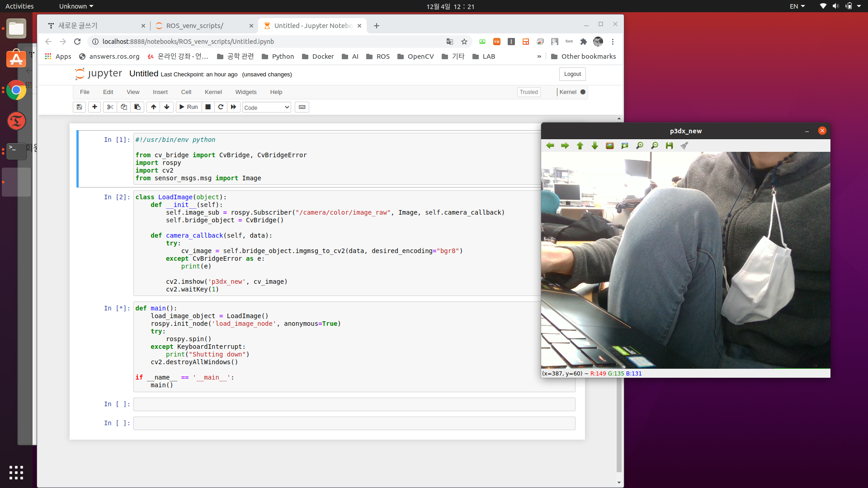The height and width of the screenshot is (488, 868).
Task: Interrupt the running kernel
Action: point(208,107)
